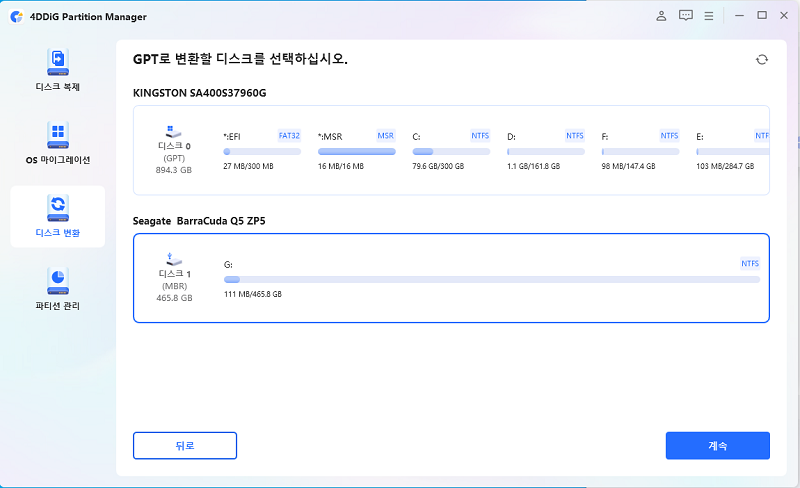This screenshot has width=800, height=488.
Task: Maximize the Partition Manager window
Action: pyautogui.click(x=762, y=15)
